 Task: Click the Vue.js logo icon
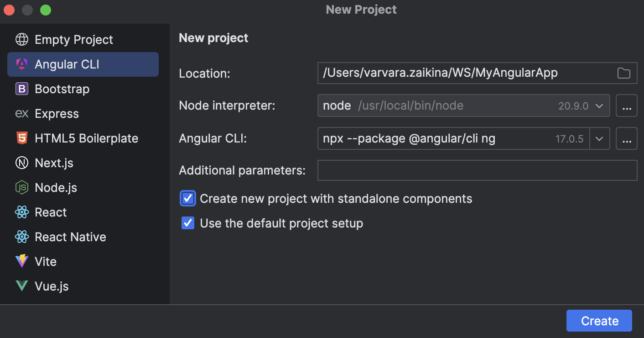[22, 286]
